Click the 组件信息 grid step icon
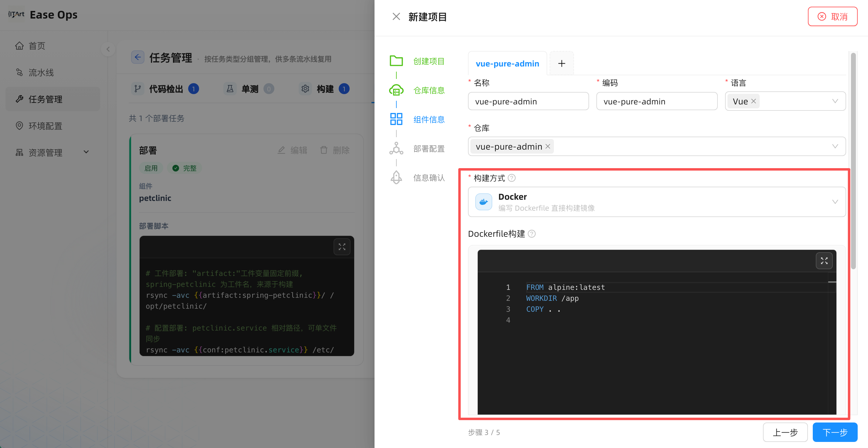This screenshot has height=448, width=868. tap(396, 119)
